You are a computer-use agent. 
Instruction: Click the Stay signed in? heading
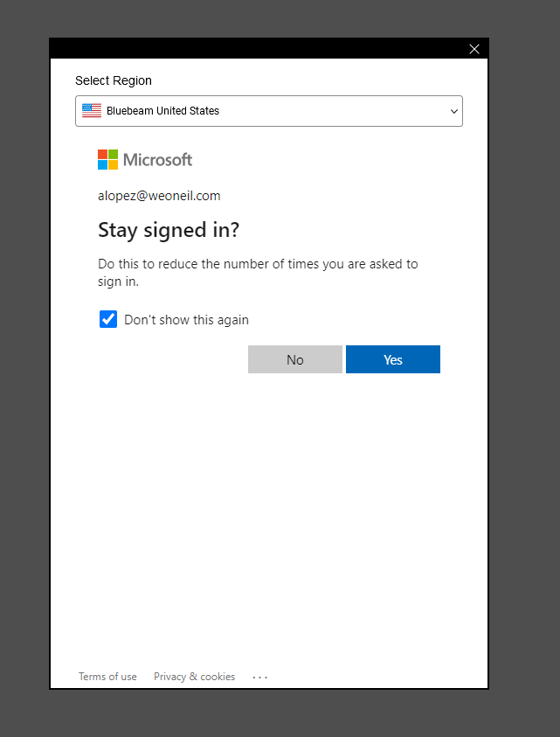point(169,230)
